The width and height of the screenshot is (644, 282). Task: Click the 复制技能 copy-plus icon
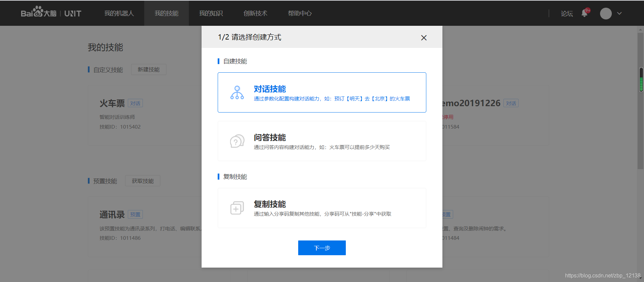[237, 208]
